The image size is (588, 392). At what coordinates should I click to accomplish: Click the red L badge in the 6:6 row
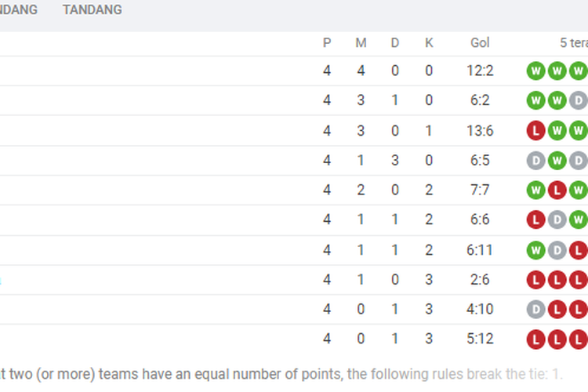(x=536, y=220)
